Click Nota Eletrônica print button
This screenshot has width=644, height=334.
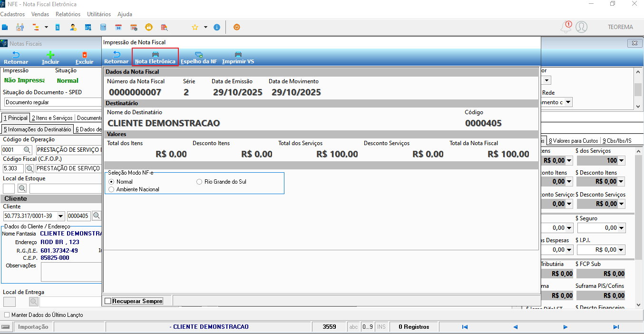coord(155,58)
